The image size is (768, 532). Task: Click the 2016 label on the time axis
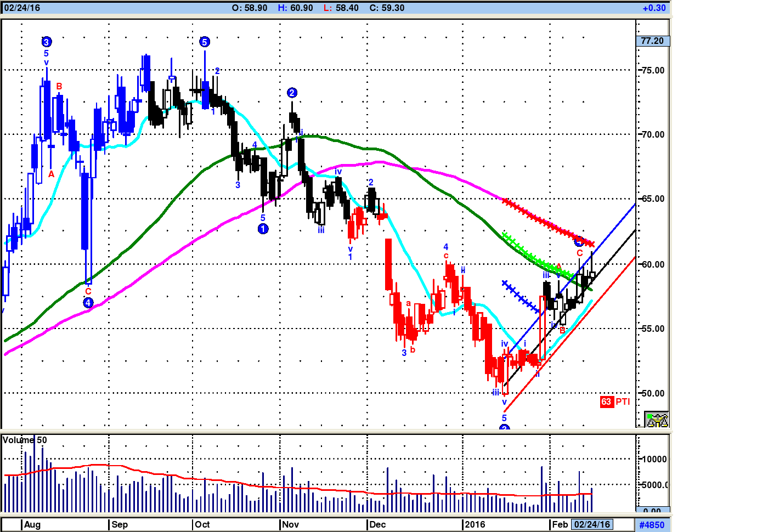475,524
